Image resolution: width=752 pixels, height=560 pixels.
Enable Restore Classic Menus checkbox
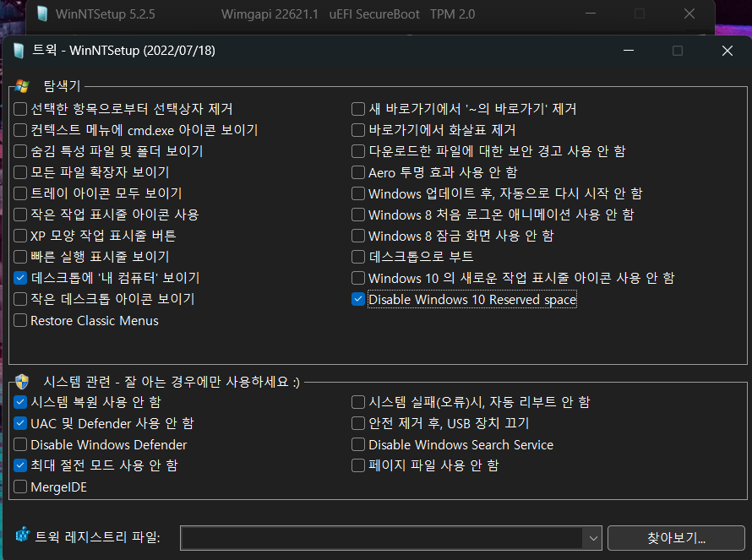20,320
